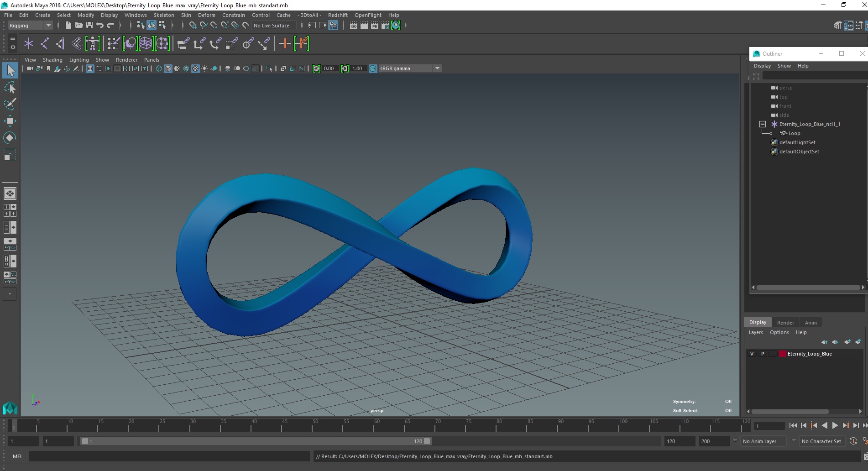The image size is (868, 471).
Task: Toggle the view transform ON button
Action: pyautogui.click(x=373, y=68)
